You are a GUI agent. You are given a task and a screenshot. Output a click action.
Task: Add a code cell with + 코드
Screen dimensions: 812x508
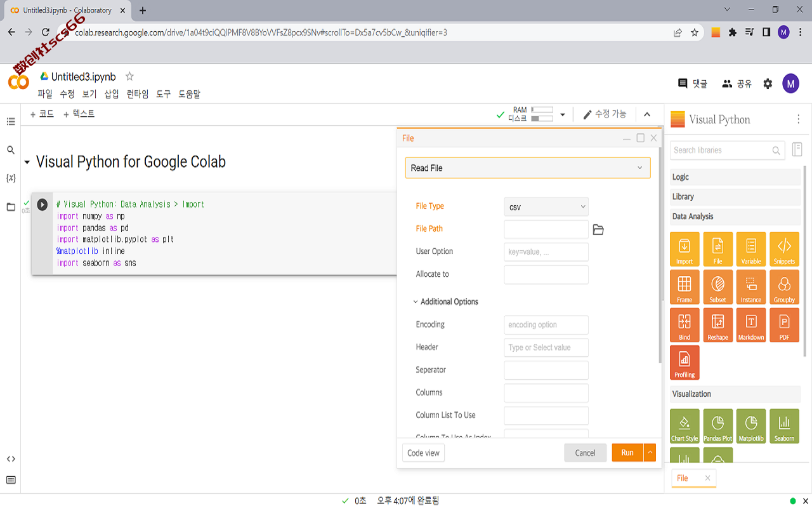pyautogui.click(x=42, y=114)
